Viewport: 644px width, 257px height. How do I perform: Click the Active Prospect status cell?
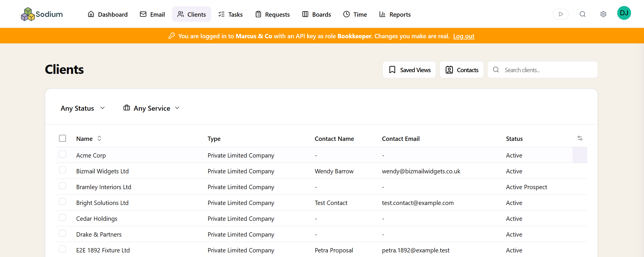[526, 187]
